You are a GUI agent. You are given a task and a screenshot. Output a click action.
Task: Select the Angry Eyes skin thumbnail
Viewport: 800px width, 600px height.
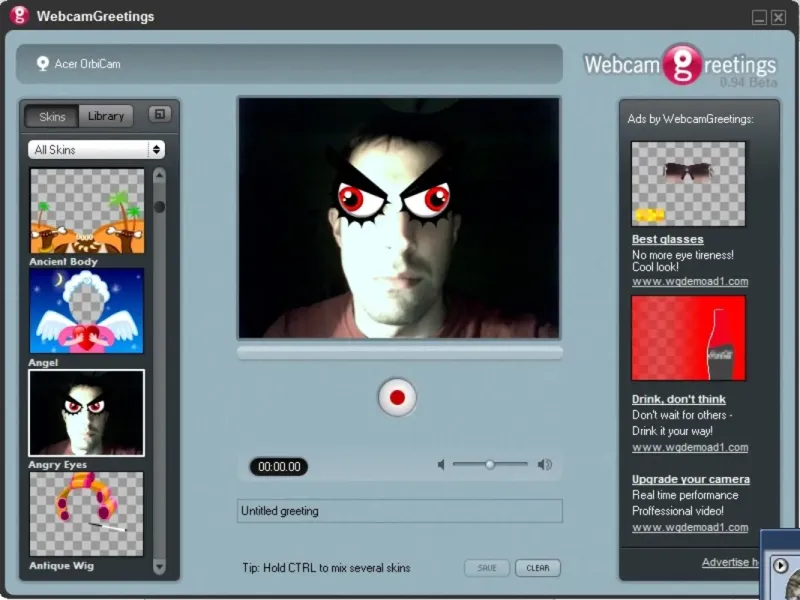[x=87, y=413]
